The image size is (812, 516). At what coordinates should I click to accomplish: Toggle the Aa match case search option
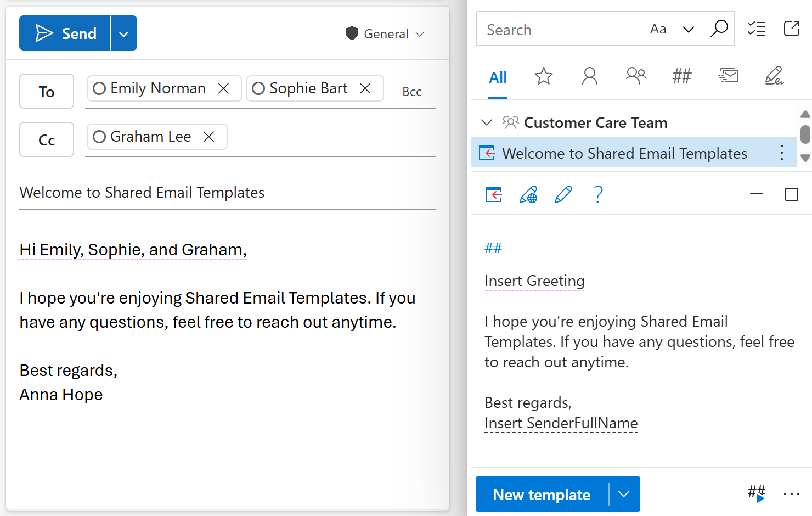click(x=658, y=29)
